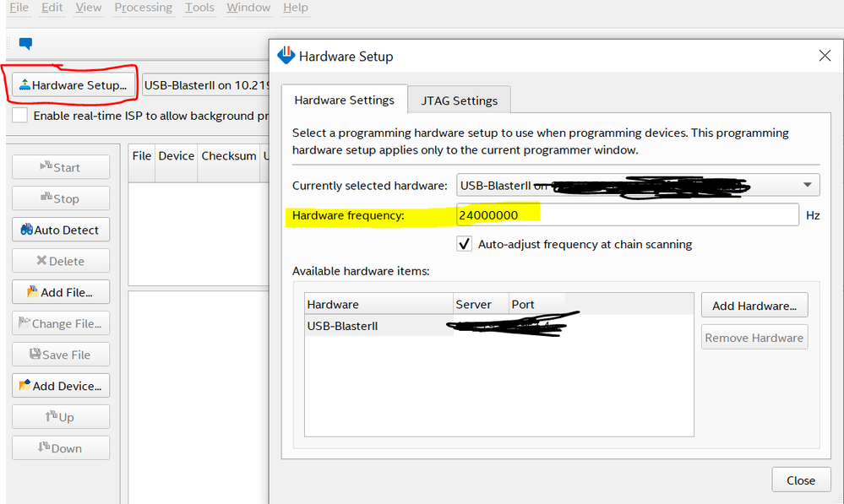Open the View menu

pos(88,8)
